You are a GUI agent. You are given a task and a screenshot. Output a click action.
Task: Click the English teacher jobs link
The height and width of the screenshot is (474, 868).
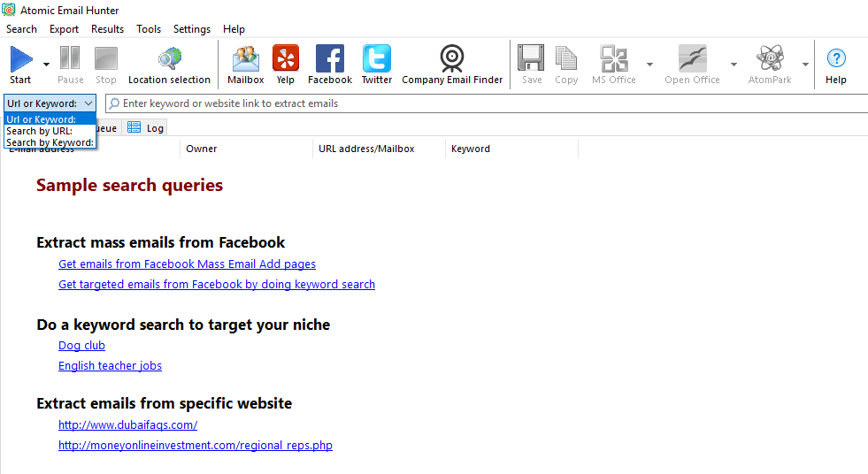click(x=111, y=365)
